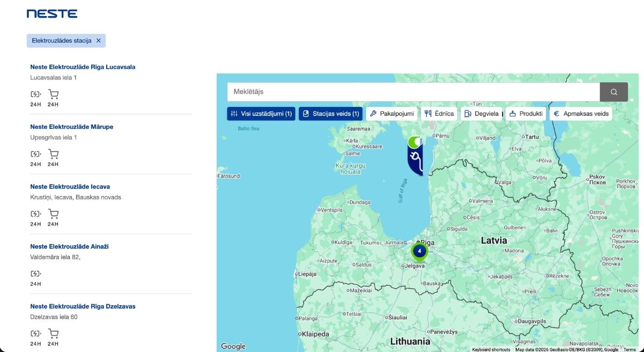Screen dimensions: 644x352
Task: Click the Tartu label on the map
Action: (x=532, y=137)
